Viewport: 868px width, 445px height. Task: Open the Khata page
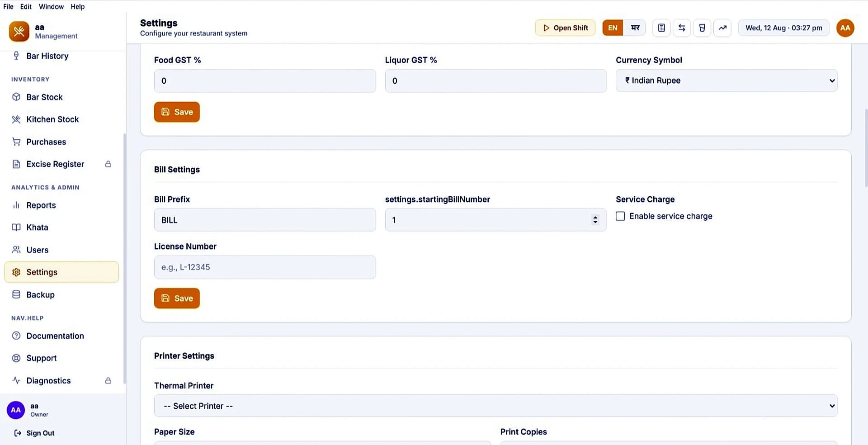(61, 227)
